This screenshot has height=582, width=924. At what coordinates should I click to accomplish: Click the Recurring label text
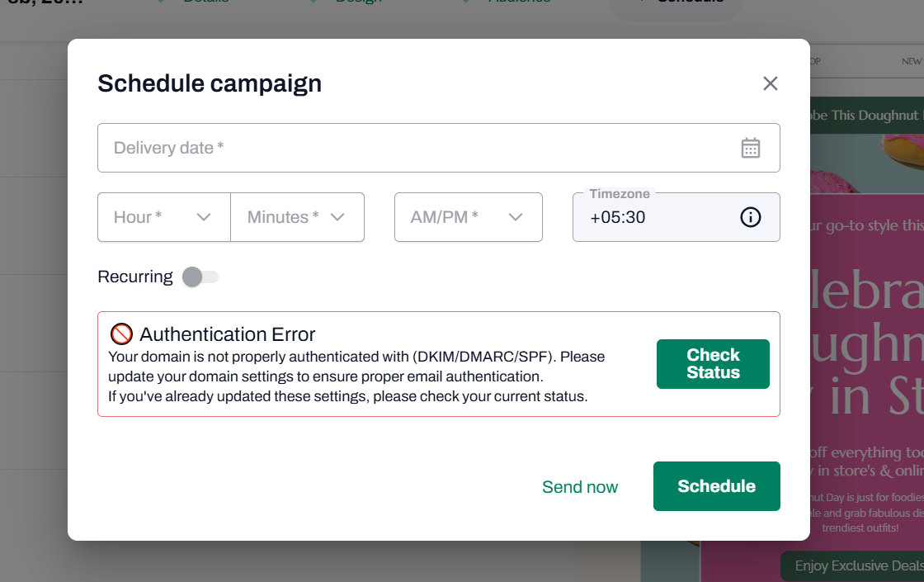point(135,277)
